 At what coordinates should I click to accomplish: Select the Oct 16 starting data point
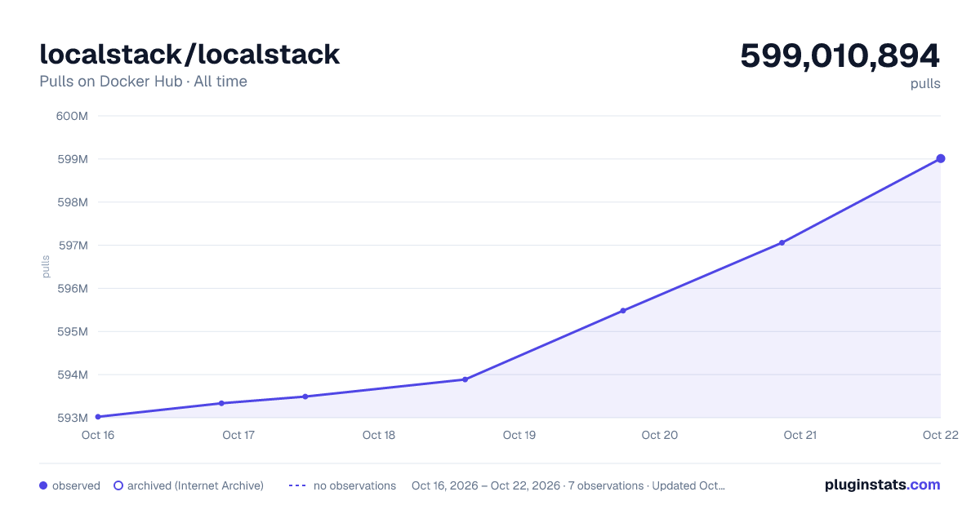pos(98,417)
